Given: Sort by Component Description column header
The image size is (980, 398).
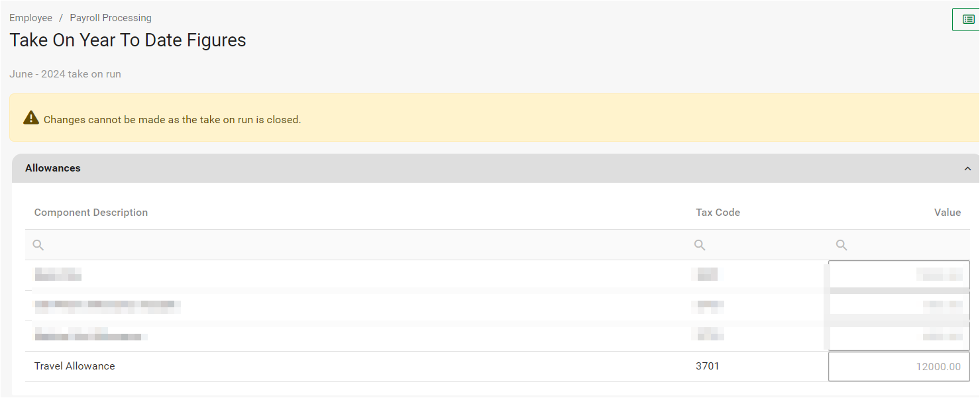Looking at the screenshot, I should coord(91,213).
